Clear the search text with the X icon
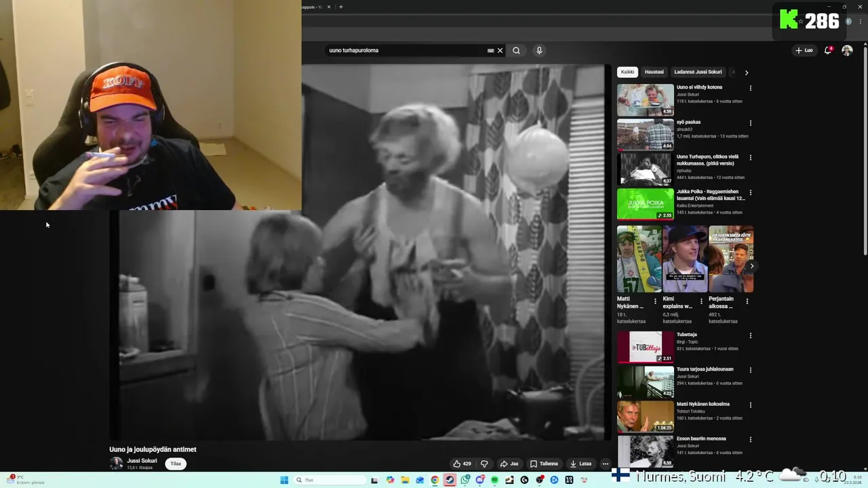Viewport: 868px width, 488px height. pos(500,50)
